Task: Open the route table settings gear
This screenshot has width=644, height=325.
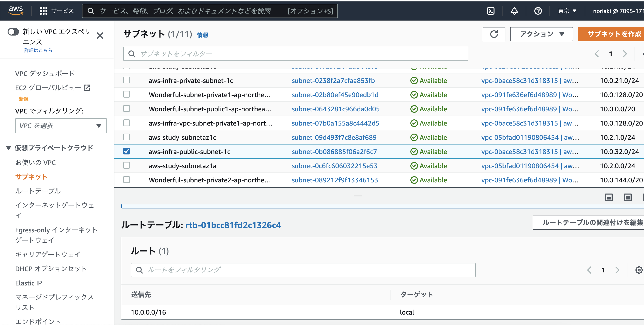Action: [639, 270]
